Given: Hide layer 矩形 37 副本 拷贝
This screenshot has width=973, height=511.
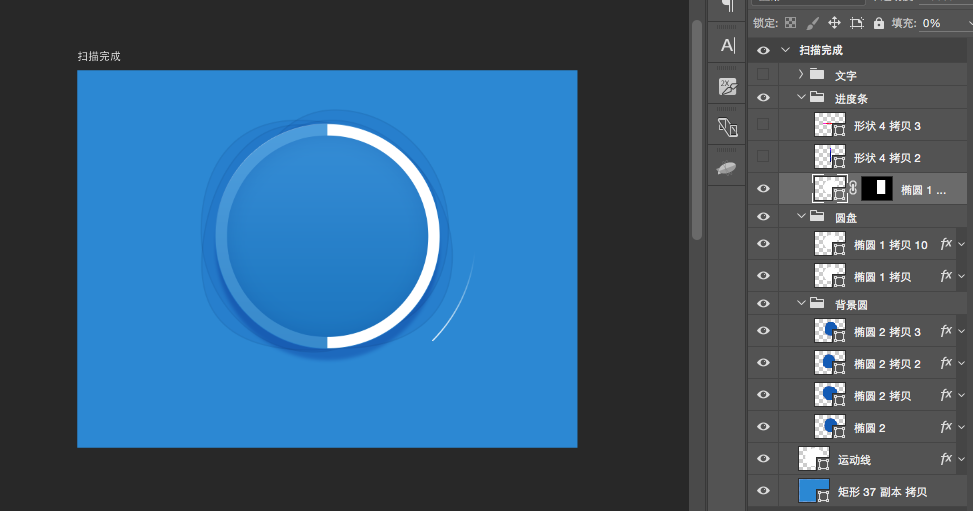Looking at the screenshot, I should tap(763, 491).
